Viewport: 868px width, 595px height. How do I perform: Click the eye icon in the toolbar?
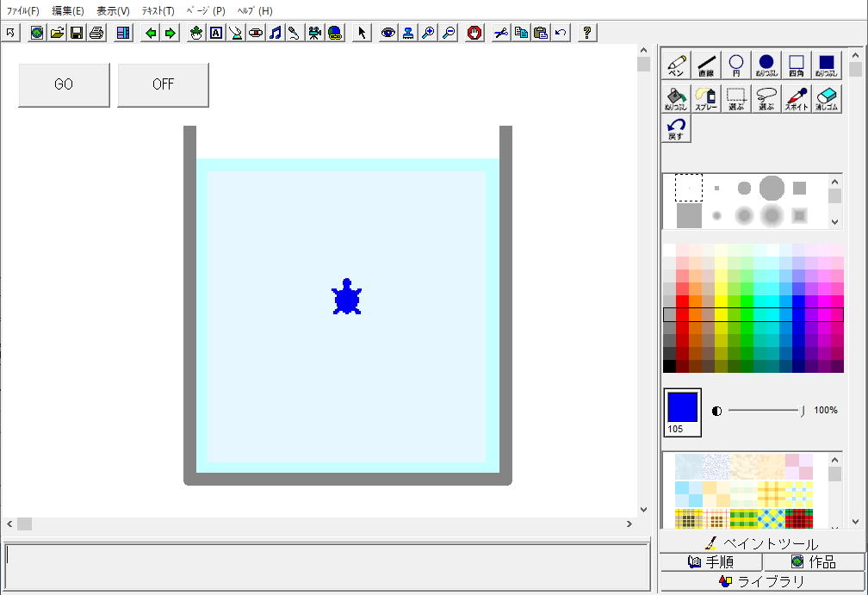coord(388,33)
